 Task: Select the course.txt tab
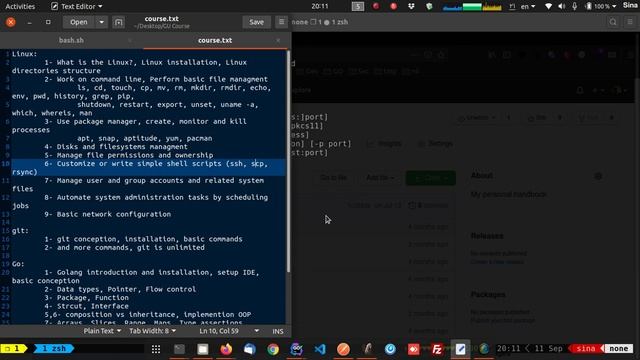click(x=215, y=40)
